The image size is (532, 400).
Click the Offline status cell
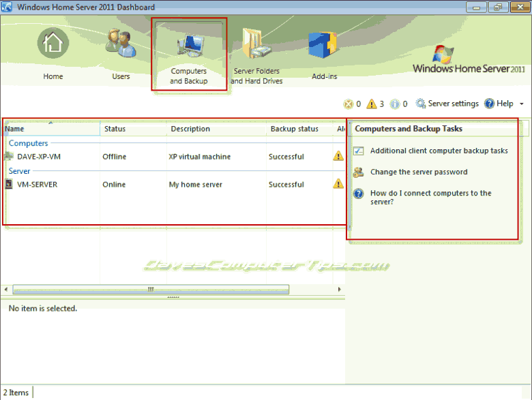pyautogui.click(x=115, y=157)
